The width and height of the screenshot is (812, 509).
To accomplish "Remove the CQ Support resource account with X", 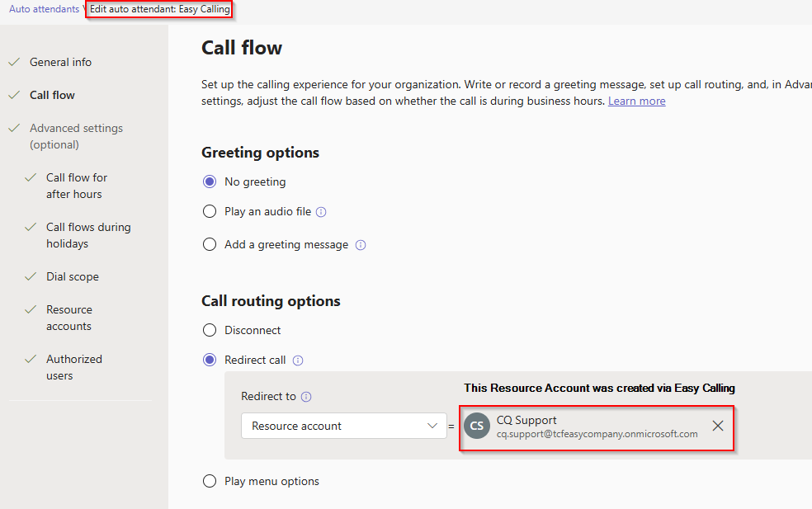I will 718,426.
